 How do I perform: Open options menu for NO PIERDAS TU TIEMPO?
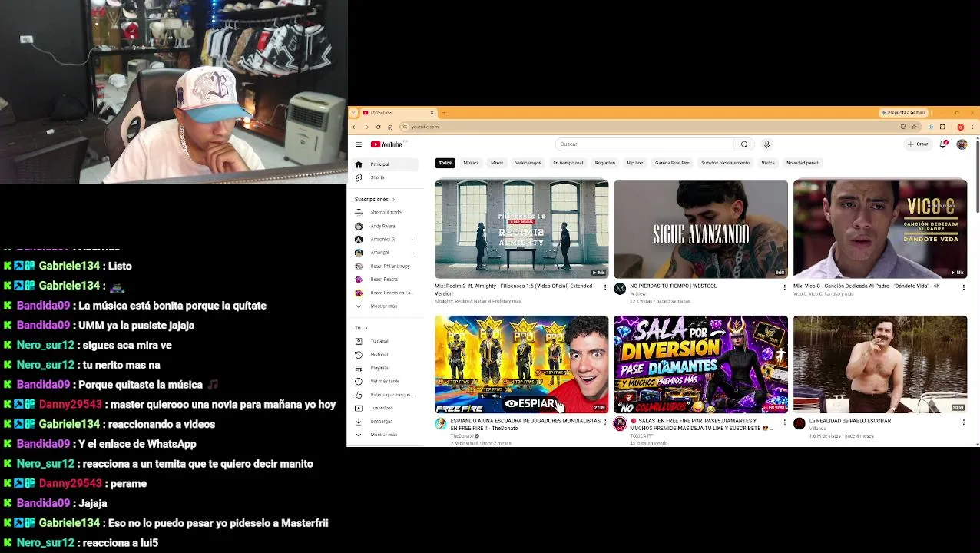click(784, 287)
